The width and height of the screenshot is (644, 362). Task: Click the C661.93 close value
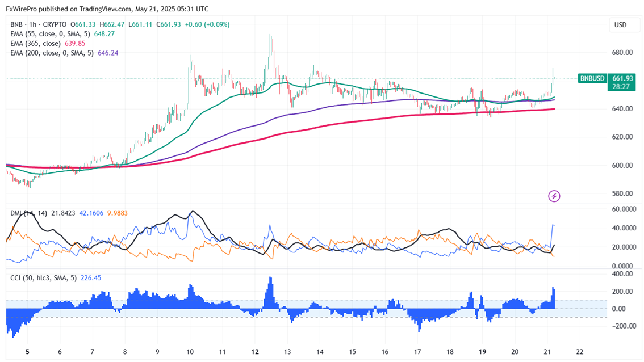click(168, 24)
